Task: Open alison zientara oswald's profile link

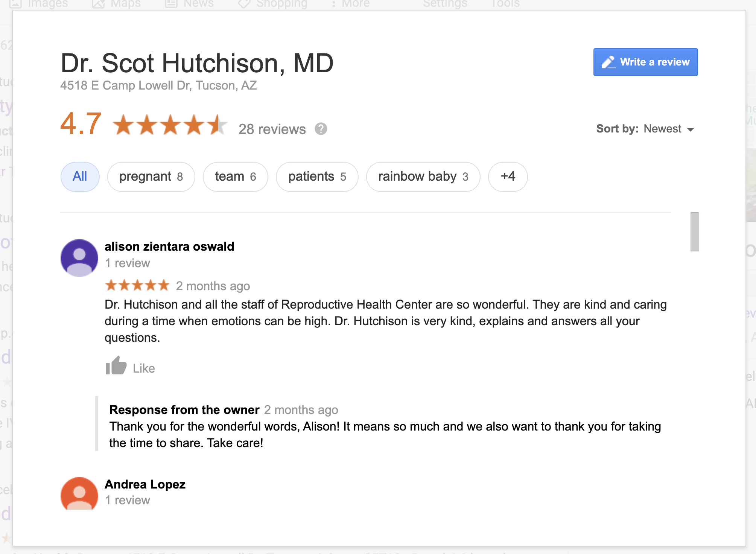Action: tap(169, 247)
